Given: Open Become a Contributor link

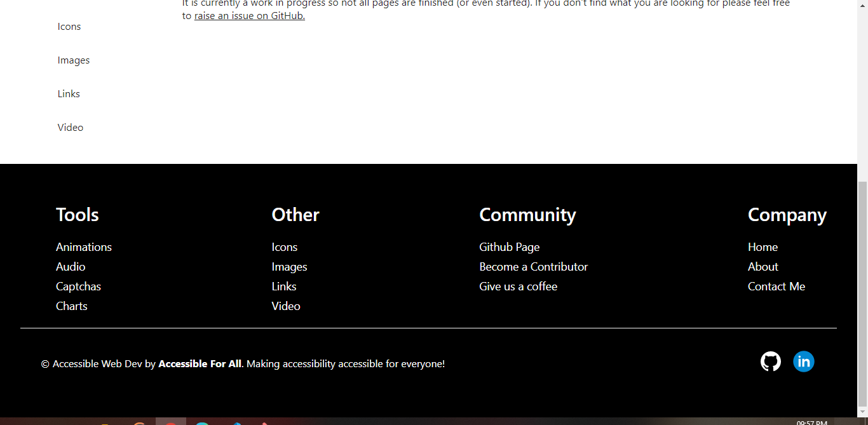Looking at the screenshot, I should (533, 266).
